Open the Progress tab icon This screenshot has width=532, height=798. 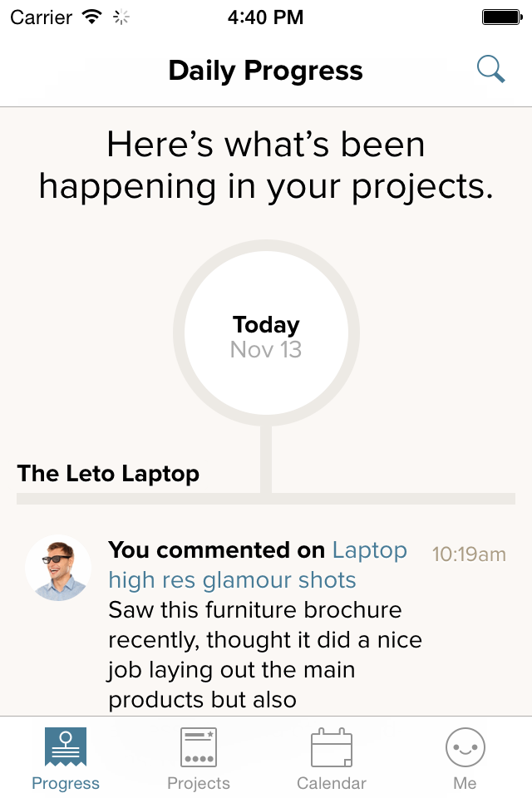[66, 747]
